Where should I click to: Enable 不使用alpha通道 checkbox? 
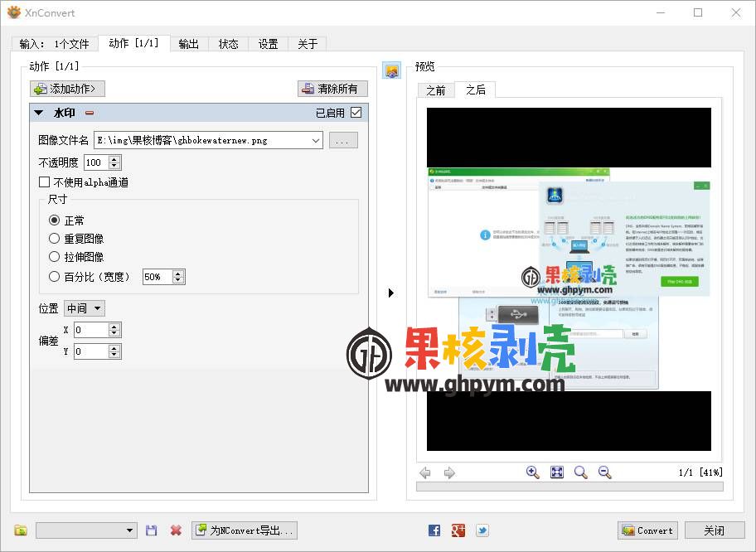coord(45,182)
